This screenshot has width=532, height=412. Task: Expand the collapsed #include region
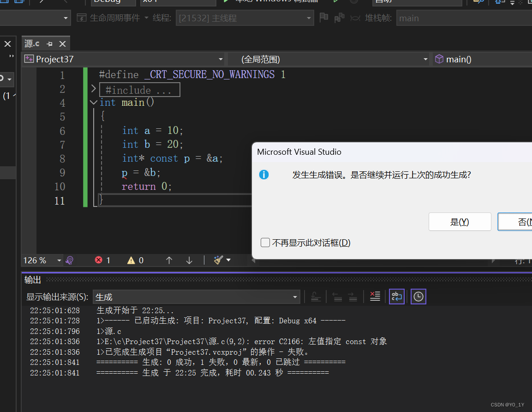click(93, 88)
